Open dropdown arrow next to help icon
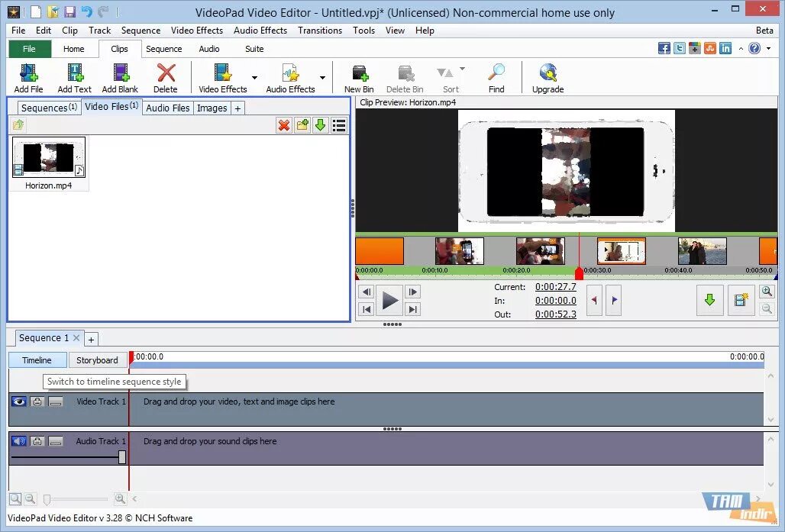Image resolution: width=785 pixels, height=532 pixels. point(768,49)
